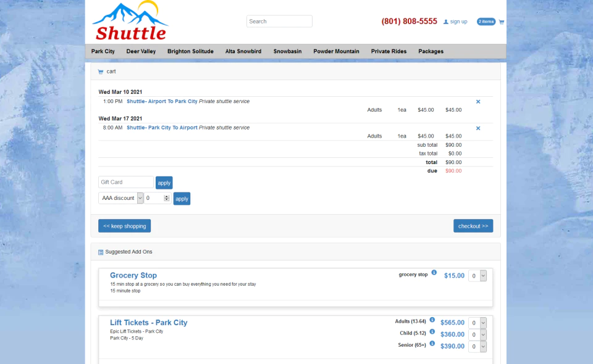Open the Deer Valley menu item
Image resolution: width=593 pixels, height=364 pixels.
(x=141, y=51)
